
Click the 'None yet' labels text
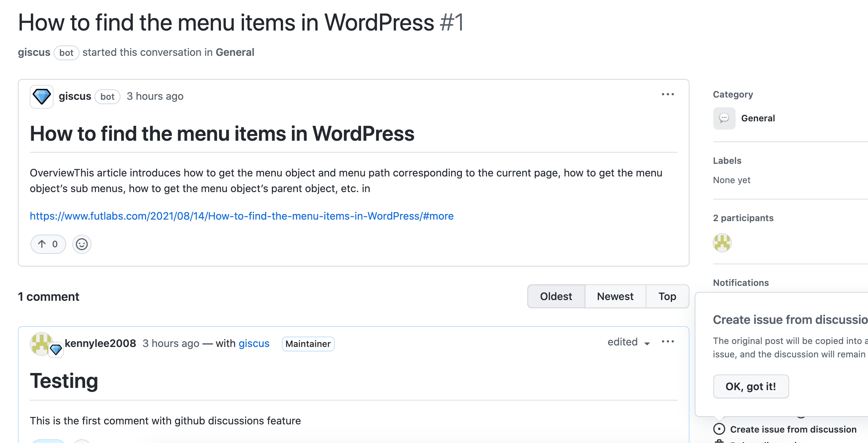(732, 180)
